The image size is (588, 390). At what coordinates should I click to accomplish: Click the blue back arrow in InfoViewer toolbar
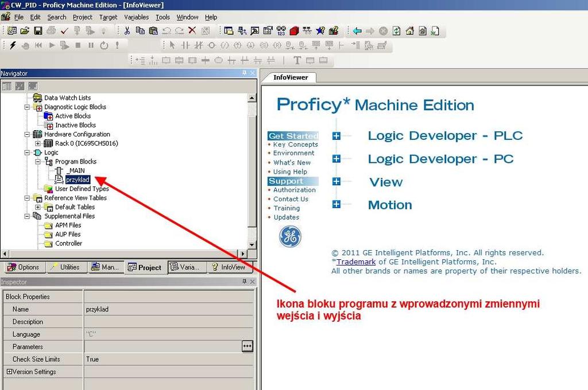(x=357, y=31)
